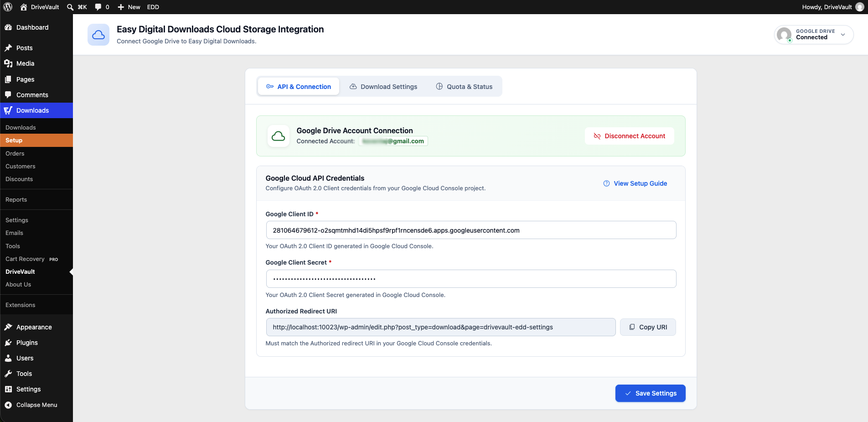Open the Dashboard gauge icon in sidebar
This screenshot has width=868, height=422.
point(8,27)
